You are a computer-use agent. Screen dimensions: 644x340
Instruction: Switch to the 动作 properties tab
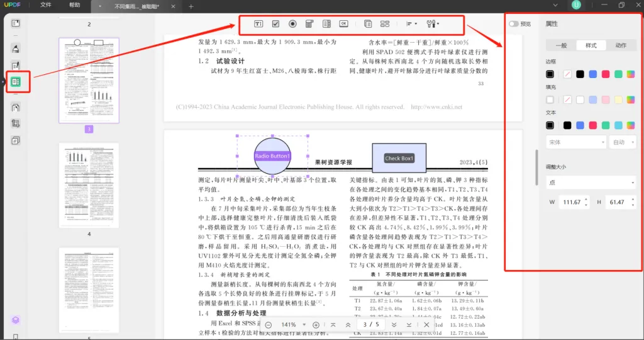coord(621,45)
